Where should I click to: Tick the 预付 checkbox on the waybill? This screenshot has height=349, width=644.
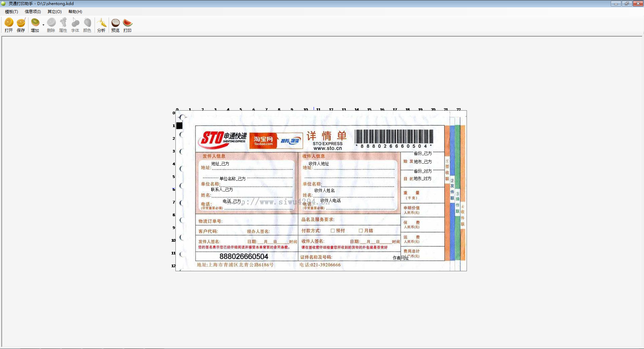tap(332, 231)
